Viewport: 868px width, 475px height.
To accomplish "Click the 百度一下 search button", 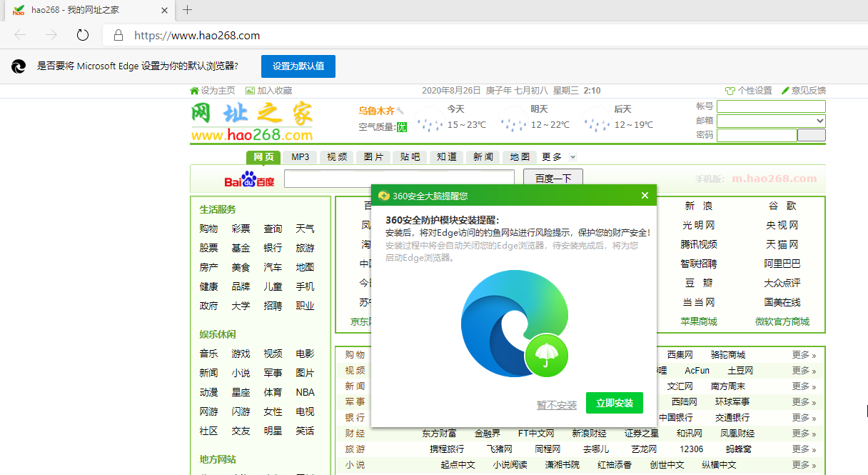I will [552, 178].
